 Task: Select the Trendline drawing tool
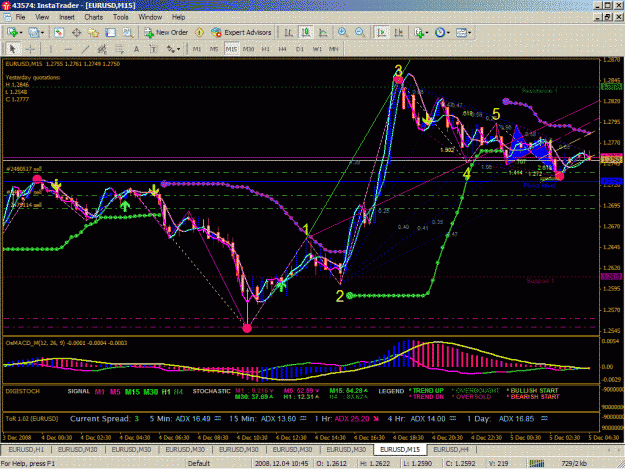pyautogui.click(x=85, y=49)
